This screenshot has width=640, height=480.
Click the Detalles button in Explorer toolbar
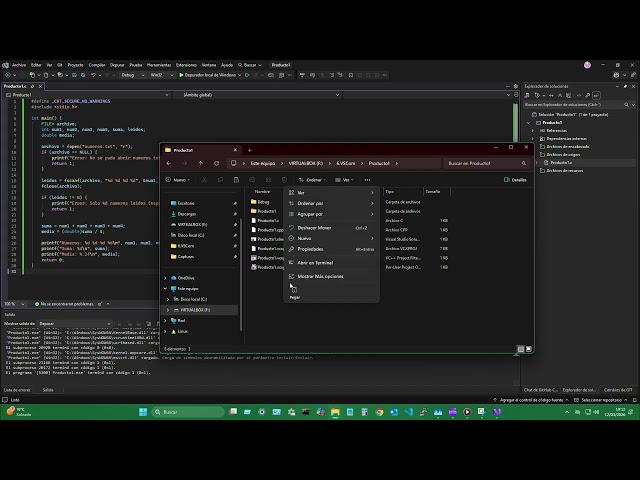pyautogui.click(x=515, y=180)
